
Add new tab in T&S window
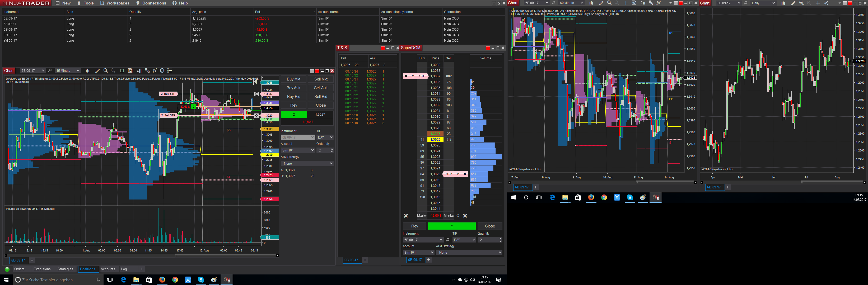[365, 260]
